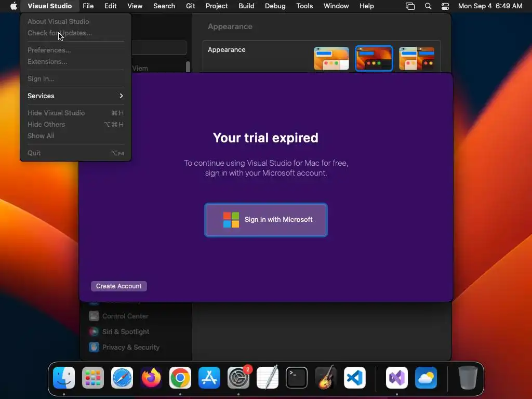532x399 pixels.
Task: Choose Extensions in the menu
Action: (x=75, y=61)
